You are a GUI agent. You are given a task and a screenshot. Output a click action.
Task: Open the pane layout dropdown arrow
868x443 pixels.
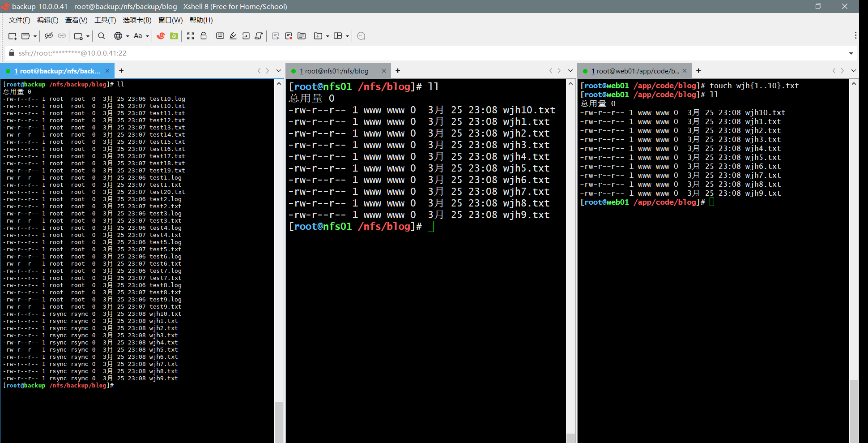click(347, 36)
